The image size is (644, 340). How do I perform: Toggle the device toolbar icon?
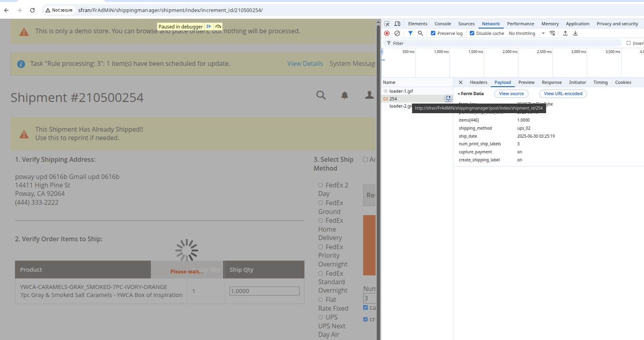pos(397,24)
